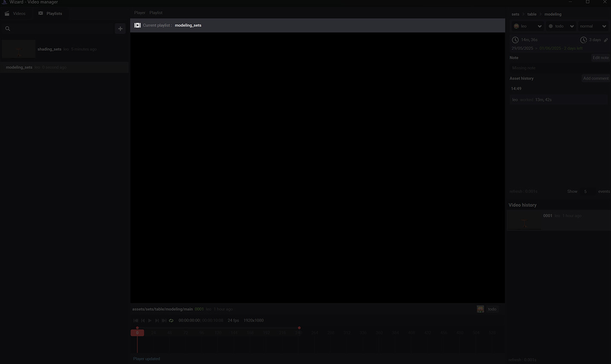The image size is (611, 364).
Task: Jump to the first frame
Action: point(136,321)
